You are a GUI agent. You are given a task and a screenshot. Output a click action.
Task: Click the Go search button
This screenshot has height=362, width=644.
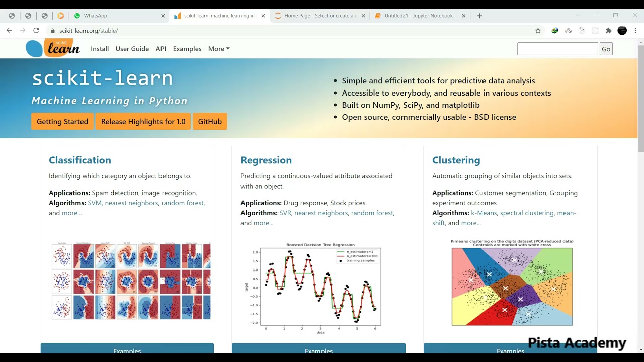pyautogui.click(x=606, y=49)
